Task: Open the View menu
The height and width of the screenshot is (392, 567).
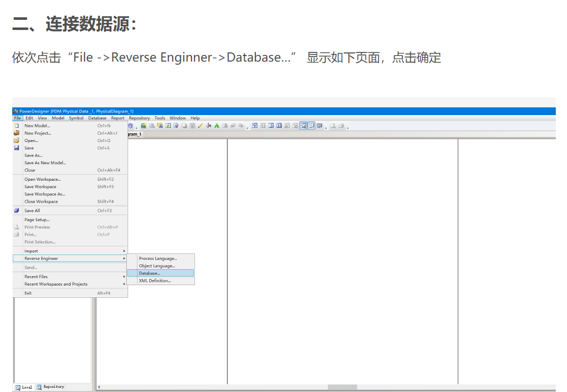Action: point(42,118)
